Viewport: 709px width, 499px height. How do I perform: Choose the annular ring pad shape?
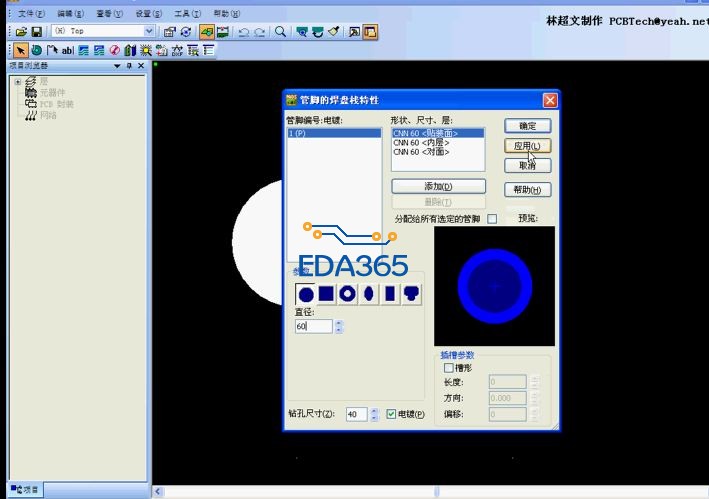click(347, 294)
